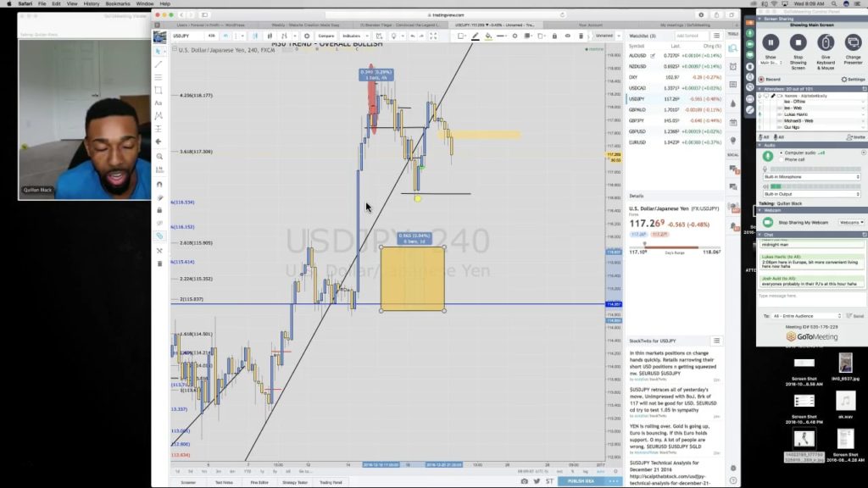Collapse the Screen Sharing panel section
Viewport: 868px width, 488px height.
pyautogui.click(x=759, y=19)
